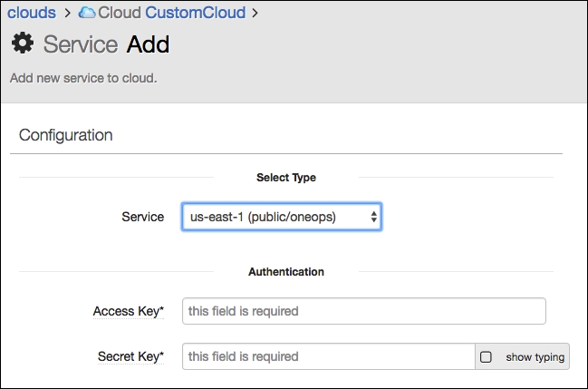Viewport: 588px width, 389px height.
Task: Click the Secret Key* field label
Action: (130, 356)
